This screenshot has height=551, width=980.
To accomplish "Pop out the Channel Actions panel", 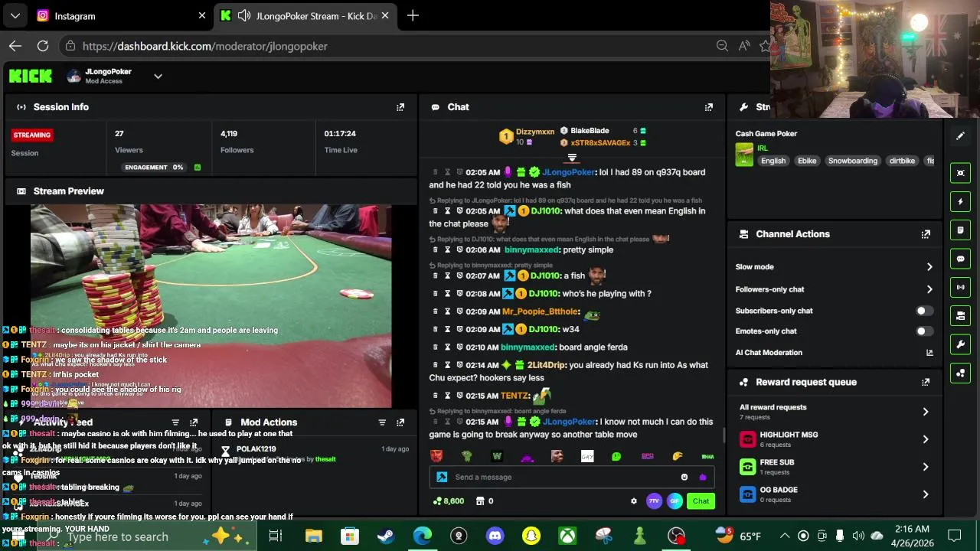I will (x=926, y=234).
